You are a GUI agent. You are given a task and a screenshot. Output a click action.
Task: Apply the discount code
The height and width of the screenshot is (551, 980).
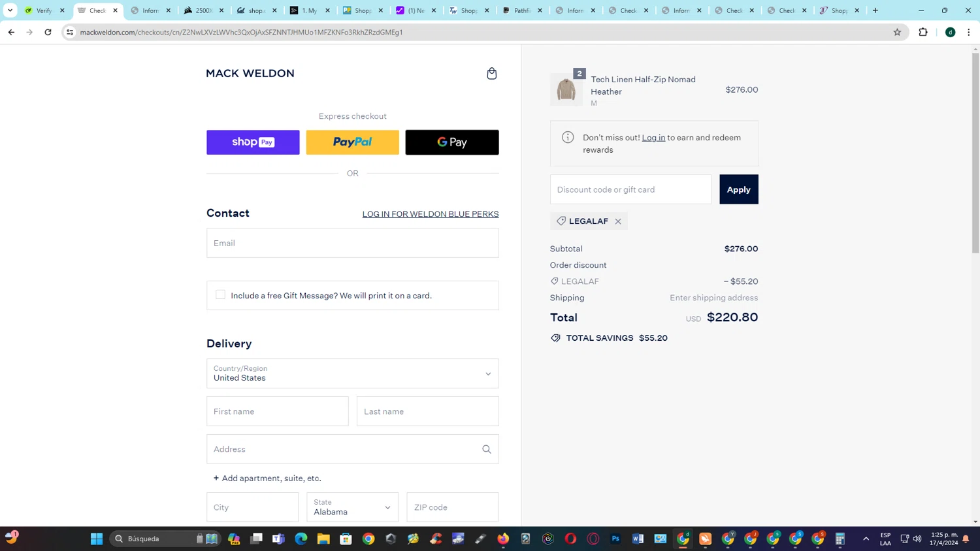[x=739, y=189]
